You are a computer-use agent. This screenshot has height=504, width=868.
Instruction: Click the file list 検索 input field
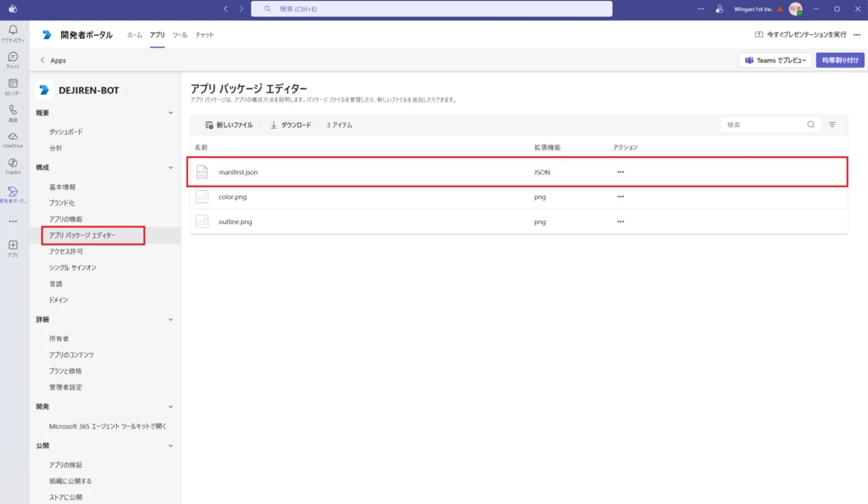(763, 125)
